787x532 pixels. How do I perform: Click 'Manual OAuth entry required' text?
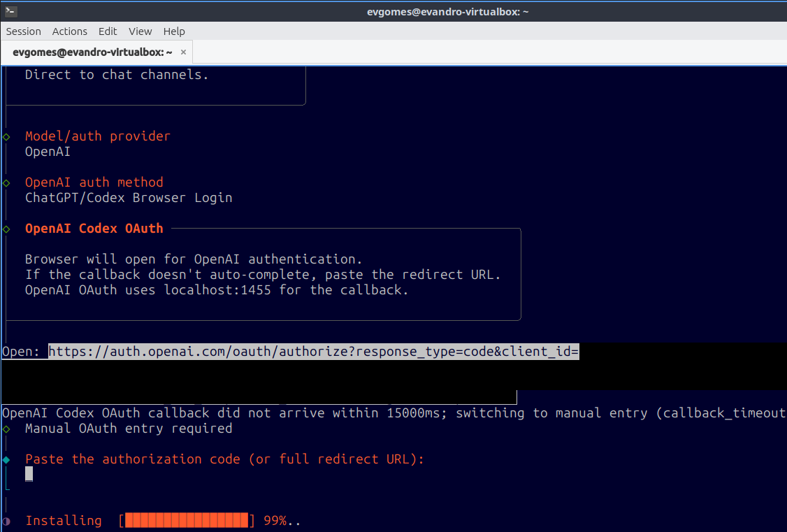tap(129, 428)
